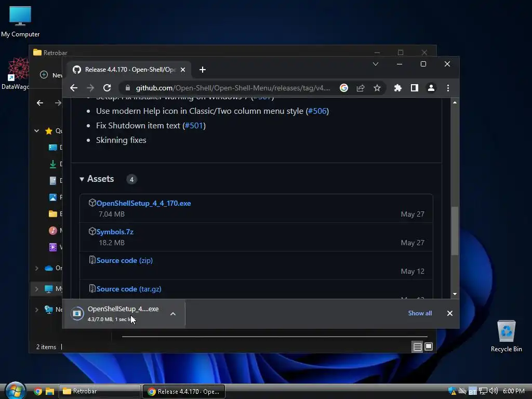Close the Release 4.4.170 tab
The image size is (532, 399).
pos(183,70)
